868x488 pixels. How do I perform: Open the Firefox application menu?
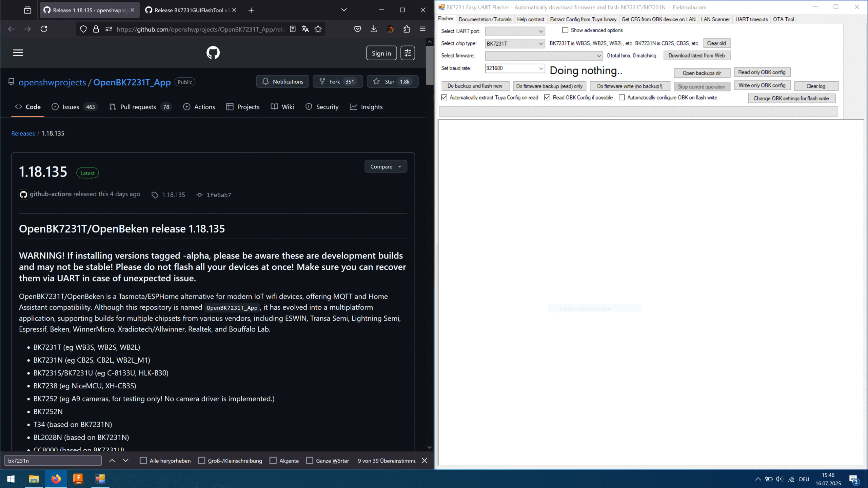click(422, 29)
